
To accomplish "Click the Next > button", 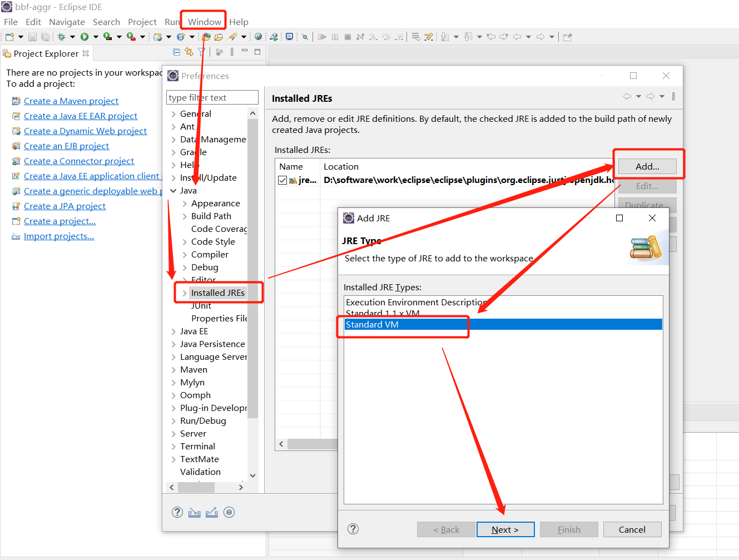I will (505, 529).
